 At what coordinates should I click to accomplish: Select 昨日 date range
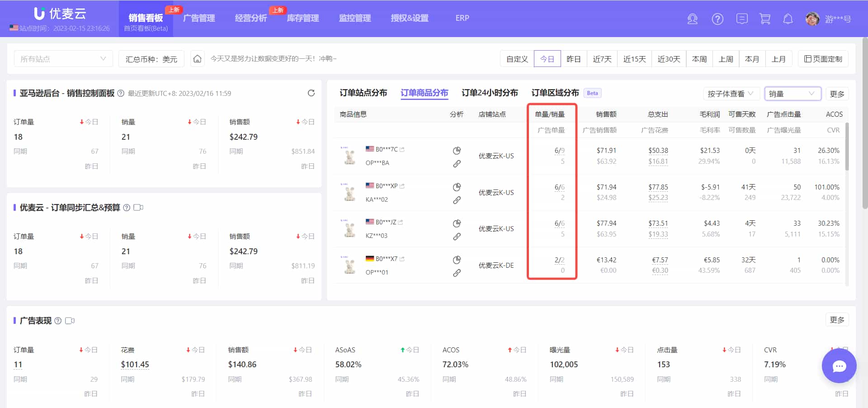(574, 59)
